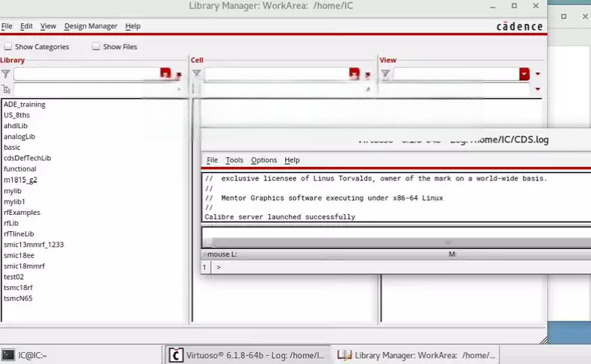Select the rfTlineLib library
Screen dimensions: 591x364
click(19, 233)
